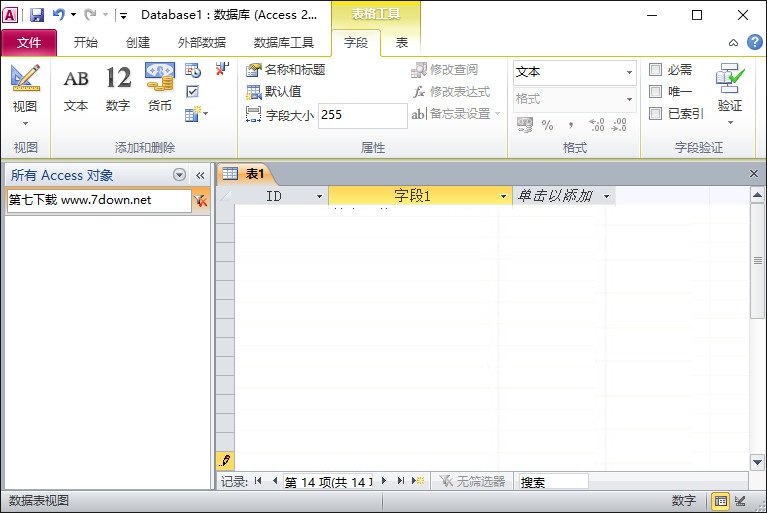Open the 文件 (File) tab
This screenshot has width=767, height=513.
pos(29,43)
